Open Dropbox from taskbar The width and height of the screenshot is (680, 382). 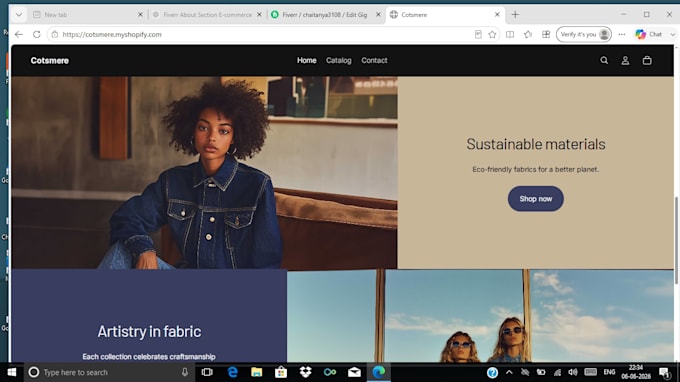305,372
